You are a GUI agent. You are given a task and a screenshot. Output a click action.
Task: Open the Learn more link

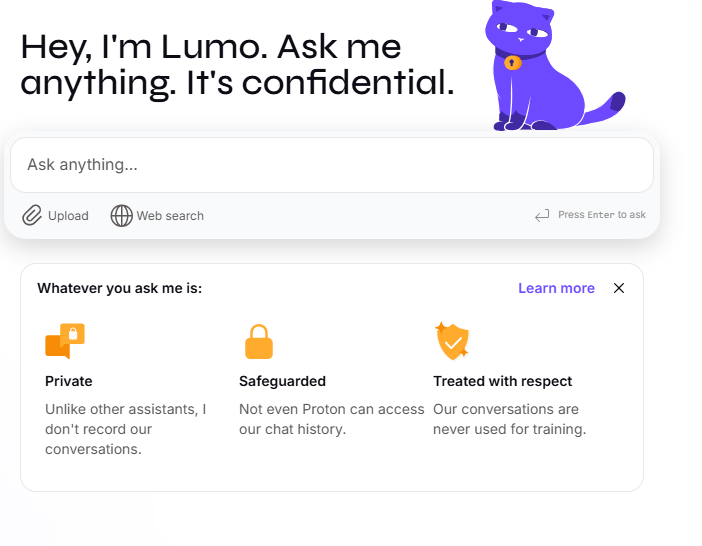pyautogui.click(x=556, y=288)
